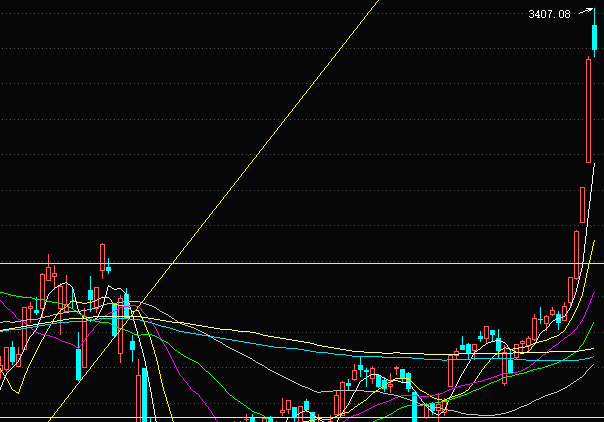Click the 3407.08 high price label
This screenshot has width=604, height=422.
pos(549,15)
